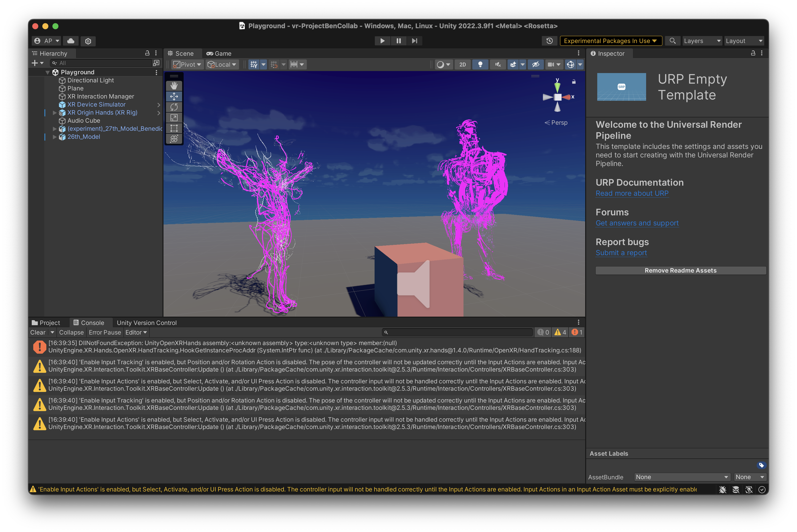Open the Undo History clock icon
The height and width of the screenshot is (532, 797).
[x=549, y=41]
